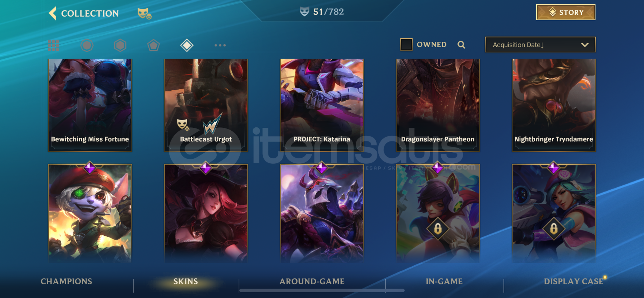Click the Story button
Screen dimensions: 644x298
coord(566,12)
